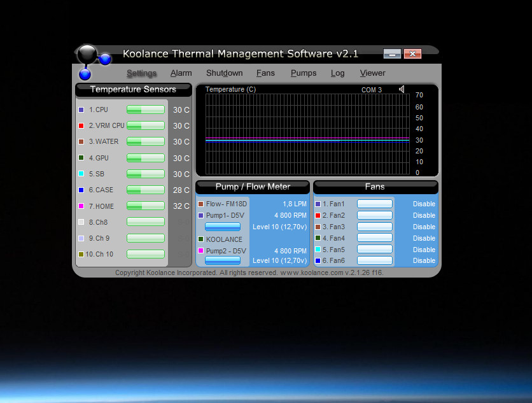Click the 28 C CASE reading
532x403 pixels.
pos(181,190)
